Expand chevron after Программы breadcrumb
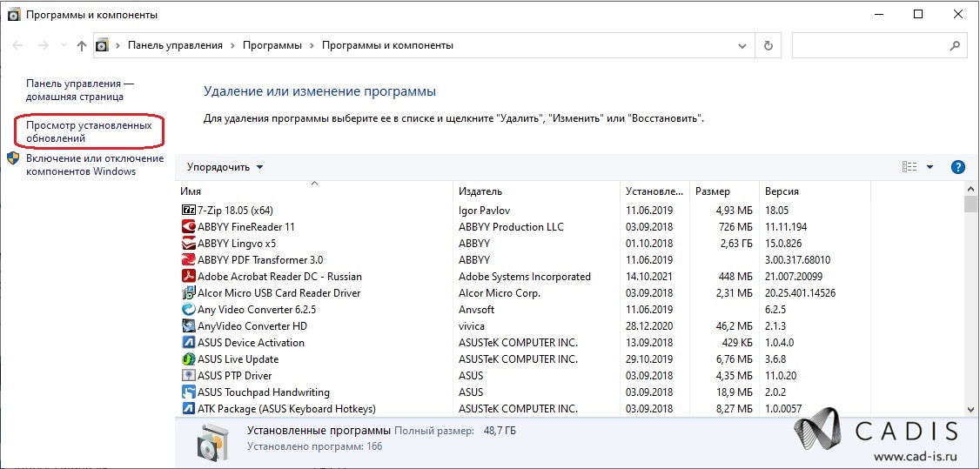This screenshot has height=469, width=980. [312, 45]
